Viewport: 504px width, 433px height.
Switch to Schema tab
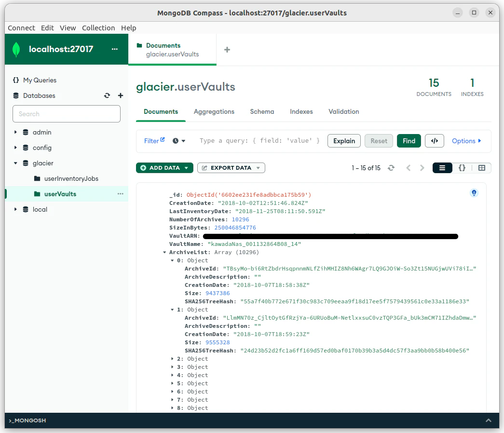point(262,111)
